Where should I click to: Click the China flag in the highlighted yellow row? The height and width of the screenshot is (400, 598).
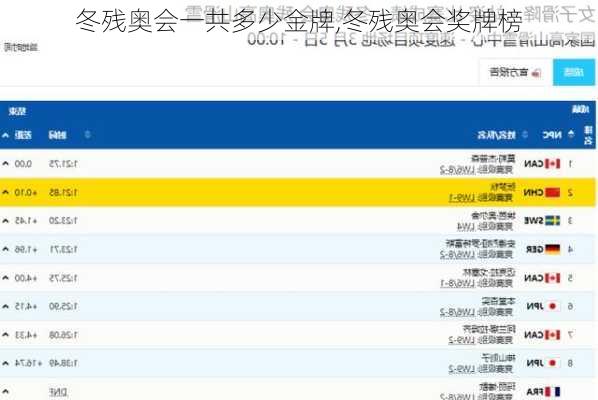[552, 192]
